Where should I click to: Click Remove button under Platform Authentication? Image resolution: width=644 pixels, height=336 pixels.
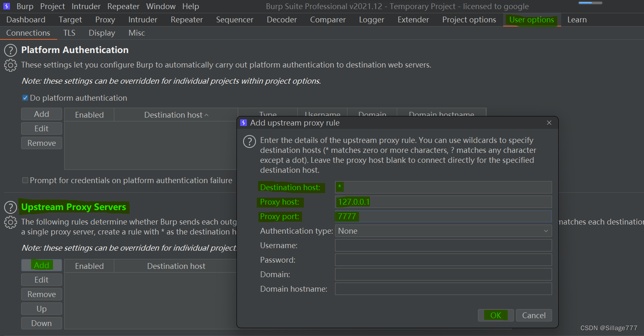(41, 143)
